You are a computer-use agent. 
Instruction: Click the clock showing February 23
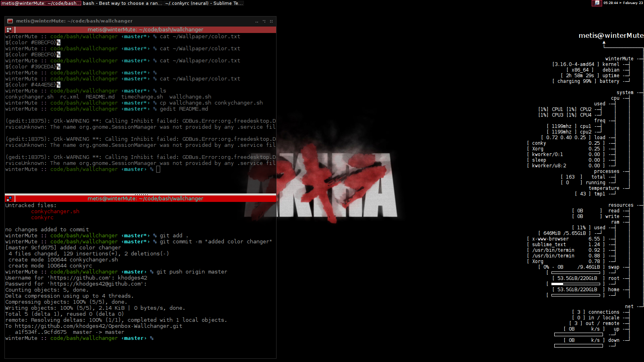623,3
